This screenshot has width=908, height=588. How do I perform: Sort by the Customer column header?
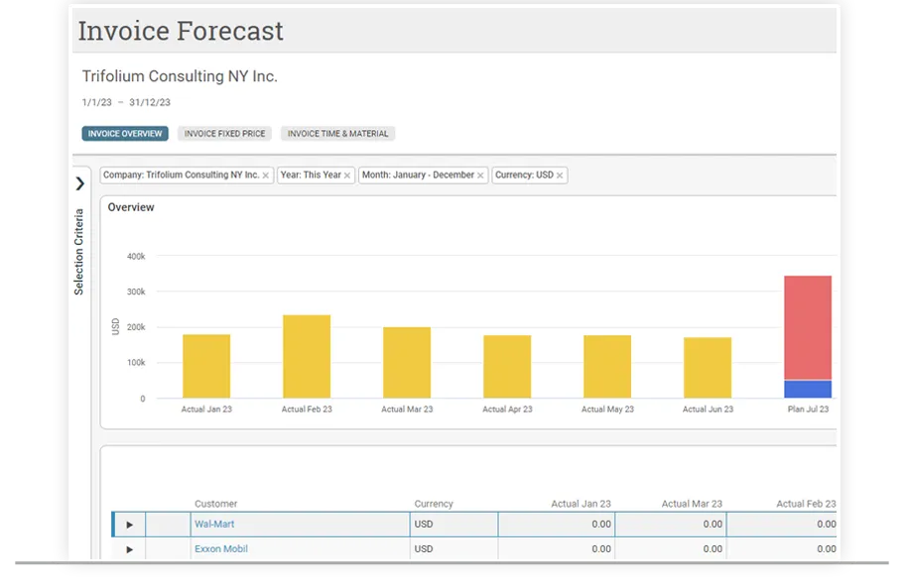point(216,504)
